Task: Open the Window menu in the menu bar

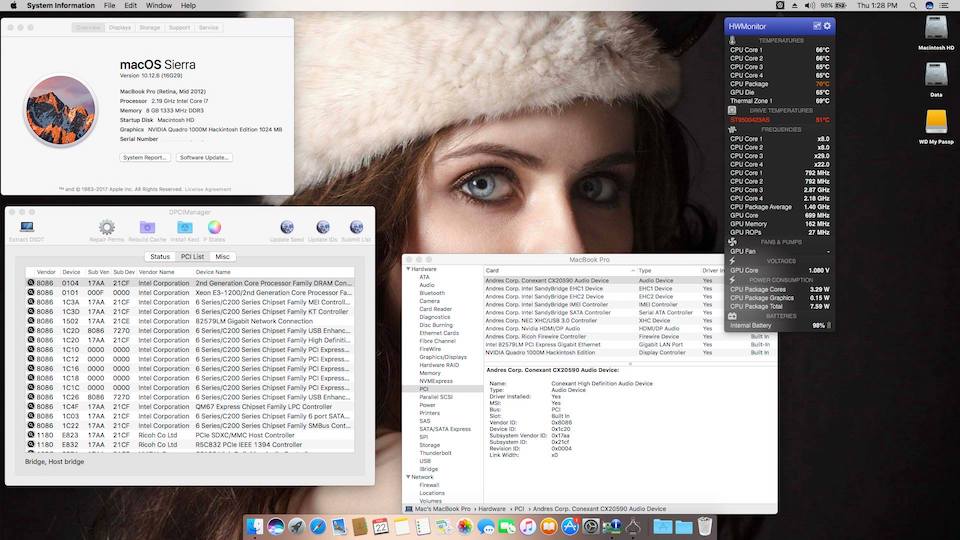Action: coord(158,5)
